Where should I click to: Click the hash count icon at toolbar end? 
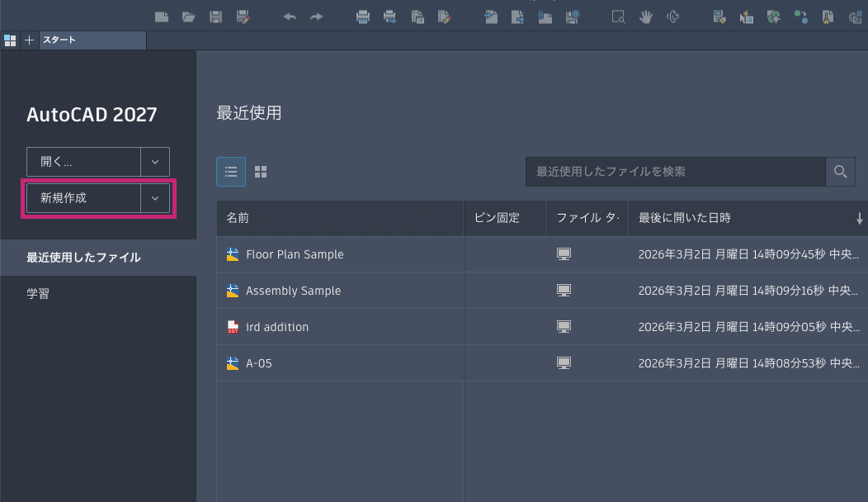pos(855,17)
